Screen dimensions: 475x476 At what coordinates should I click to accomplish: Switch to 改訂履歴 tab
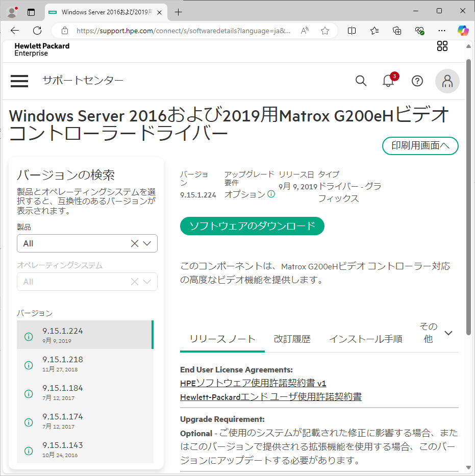tap(292, 339)
